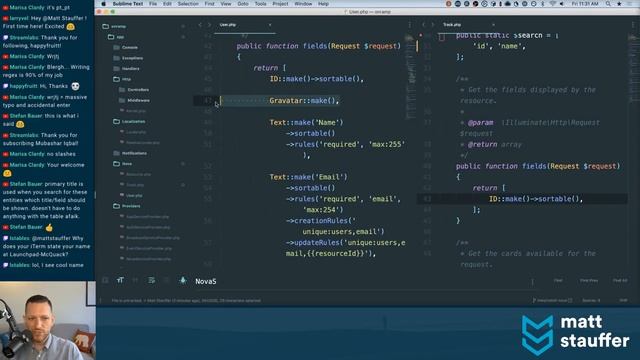Close the Track.php tab
This screenshot has width=640, height=360.
pyautogui.click(x=493, y=25)
